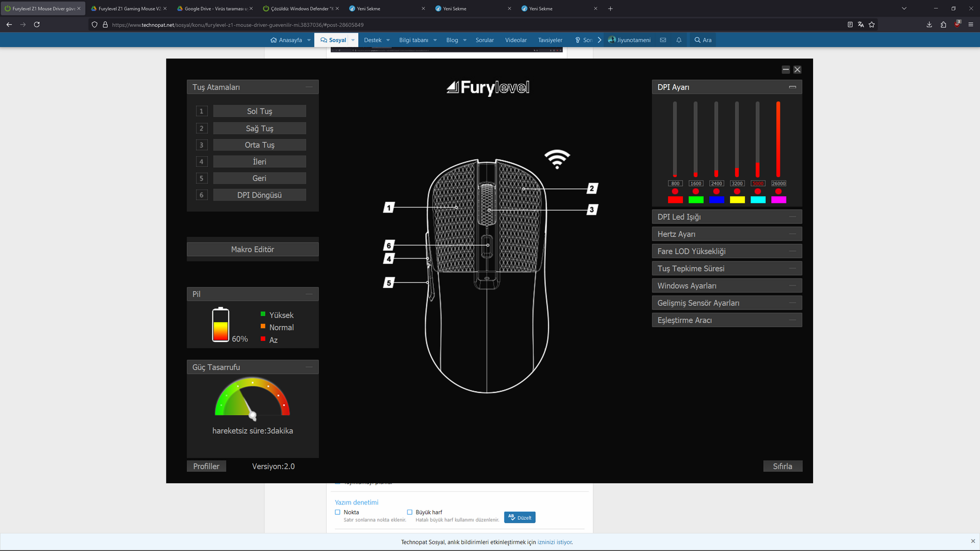
Task: Enable the Büyük harf checkbox
Action: click(x=409, y=512)
